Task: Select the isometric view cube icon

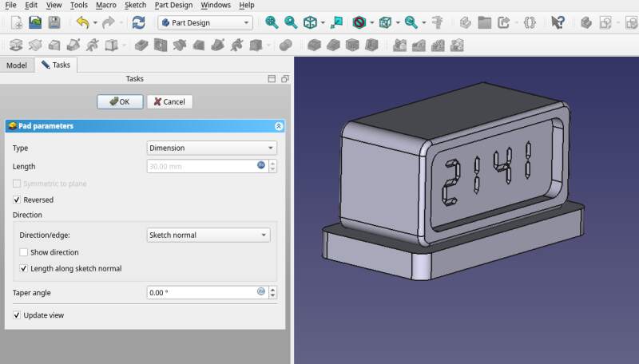Action: click(x=310, y=22)
